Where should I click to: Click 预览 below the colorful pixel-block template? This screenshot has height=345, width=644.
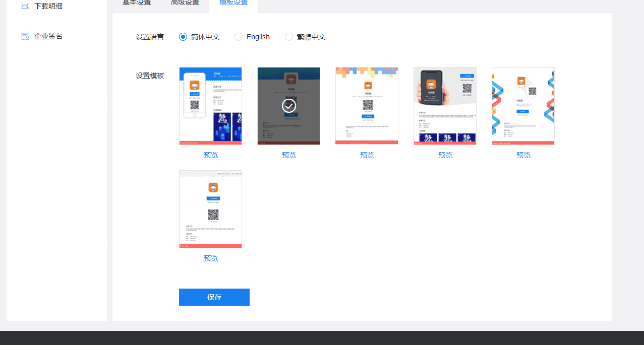pos(367,155)
